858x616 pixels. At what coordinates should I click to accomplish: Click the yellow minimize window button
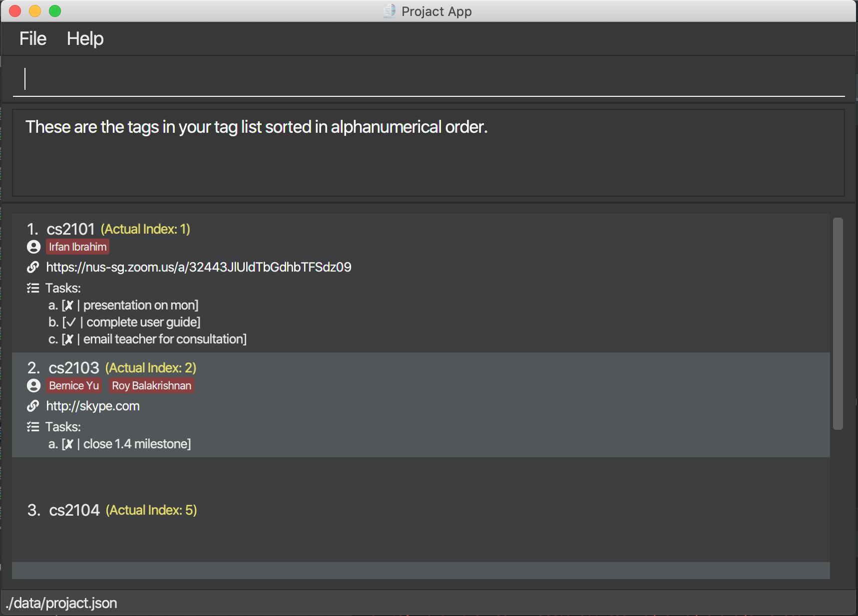click(35, 11)
